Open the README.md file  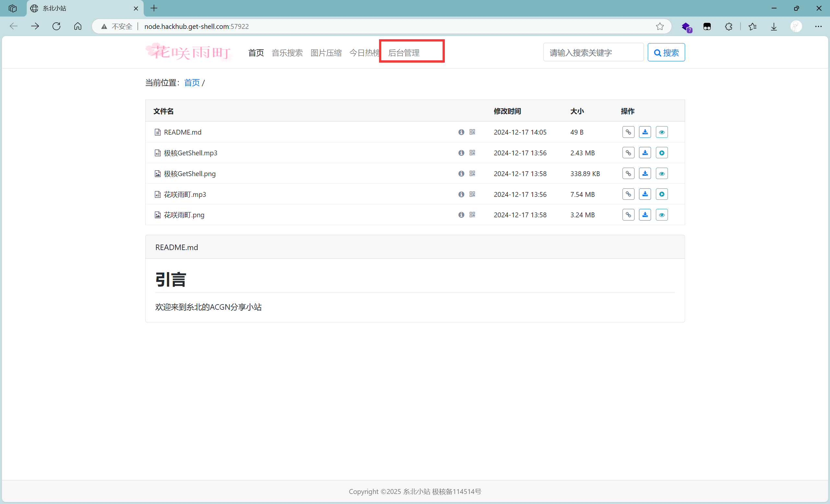[x=182, y=132]
